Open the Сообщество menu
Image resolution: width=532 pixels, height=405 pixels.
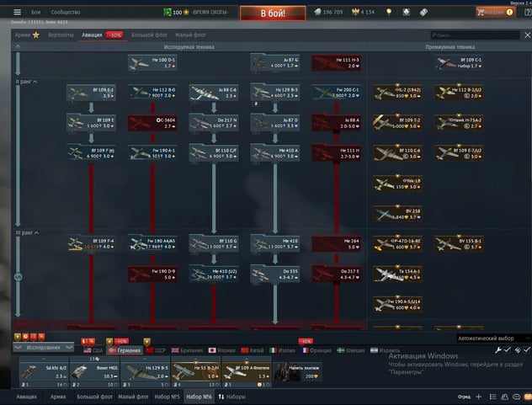point(66,13)
